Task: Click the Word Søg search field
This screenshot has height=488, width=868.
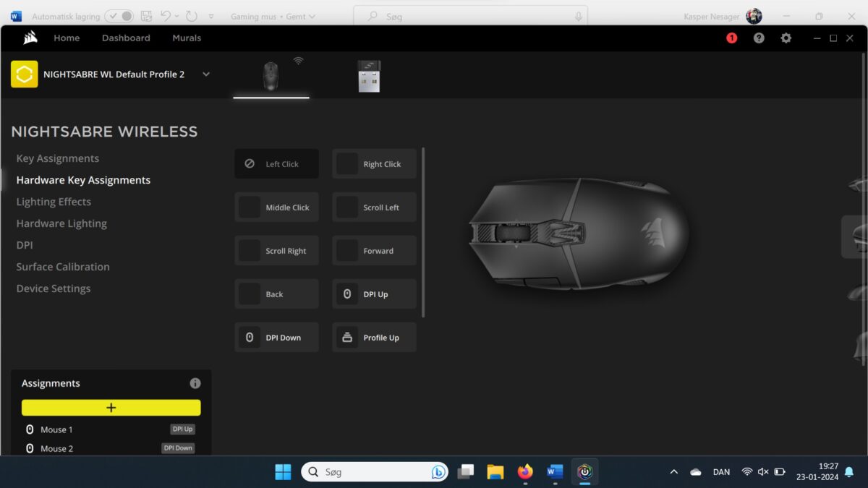Action: (x=470, y=16)
